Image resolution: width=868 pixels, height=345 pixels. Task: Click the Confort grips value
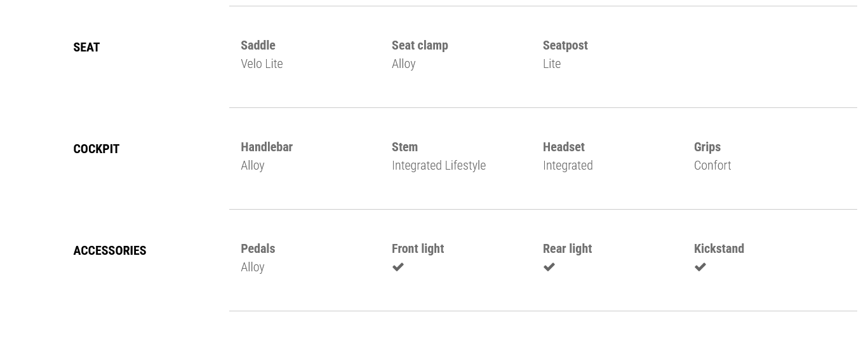coord(712,166)
